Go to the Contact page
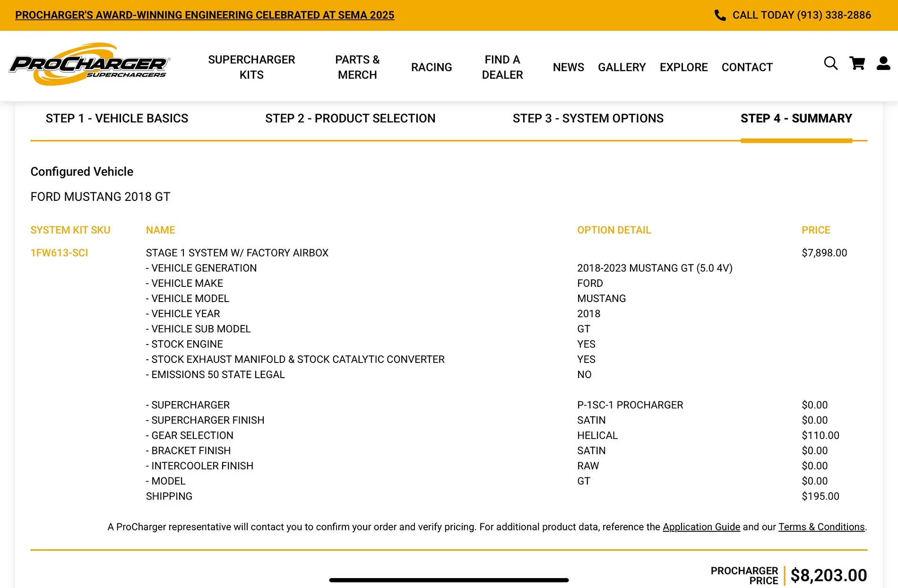Viewport: 898px width, 588px height. tap(747, 67)
